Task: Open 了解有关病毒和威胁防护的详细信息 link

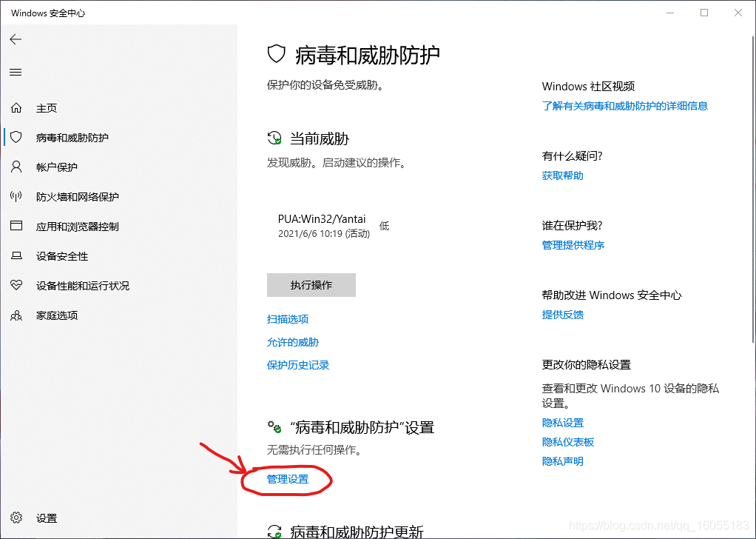Action: pos(625,106)
